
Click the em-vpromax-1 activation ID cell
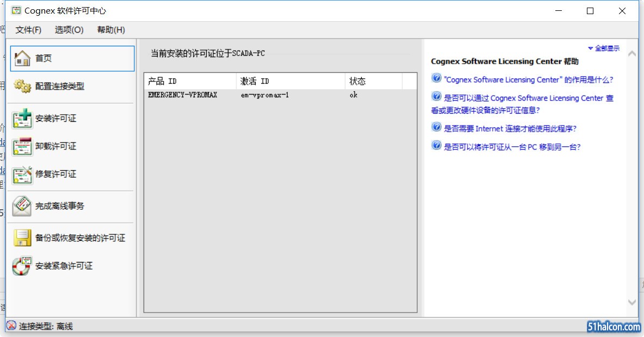click(265, 95)
